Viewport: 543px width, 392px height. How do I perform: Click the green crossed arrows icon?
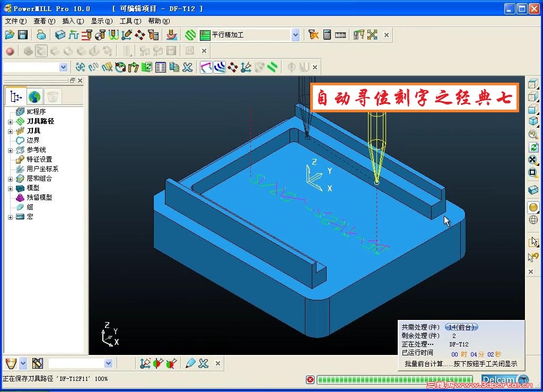tap(372, 34)
